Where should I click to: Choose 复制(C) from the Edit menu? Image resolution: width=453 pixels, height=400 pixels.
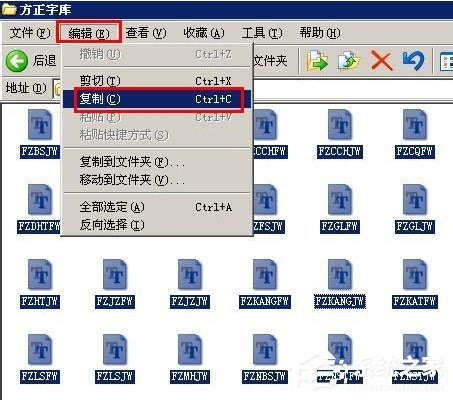tap(157, 99)
